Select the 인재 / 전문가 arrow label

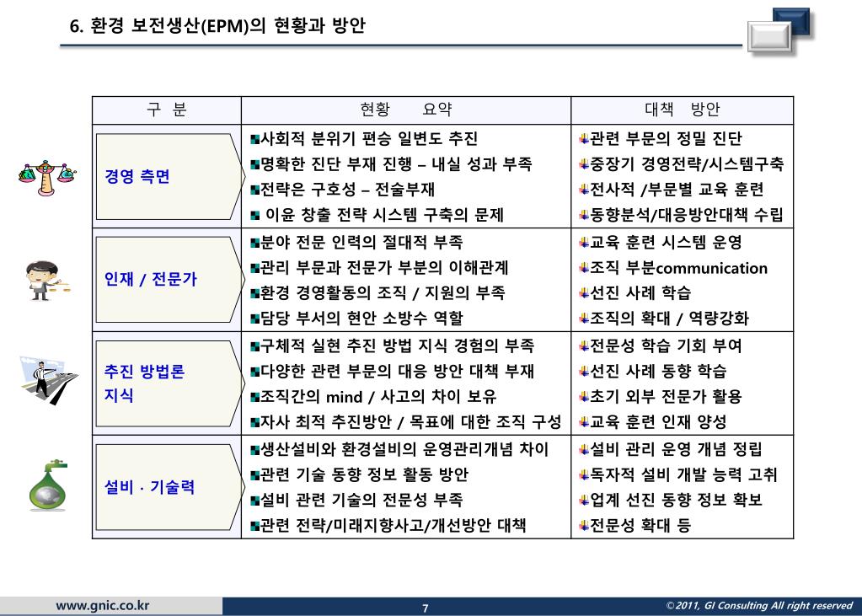tap(170, 280)
